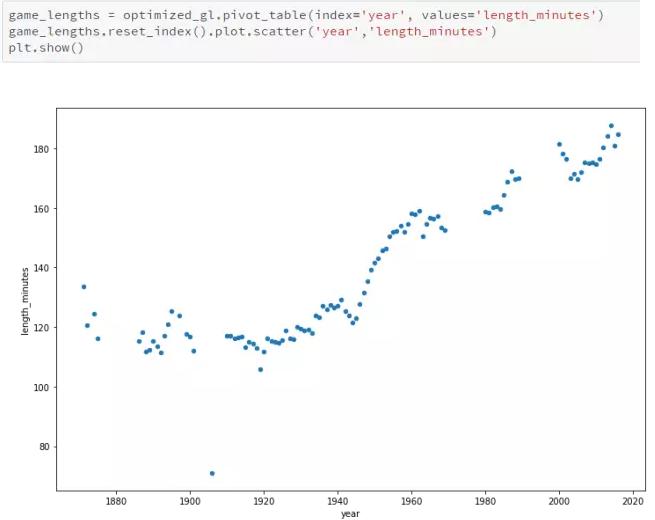Click the 2000 x-axis tick label
The width and height of the screenshot is (655, 520).
tap(559, 501)
